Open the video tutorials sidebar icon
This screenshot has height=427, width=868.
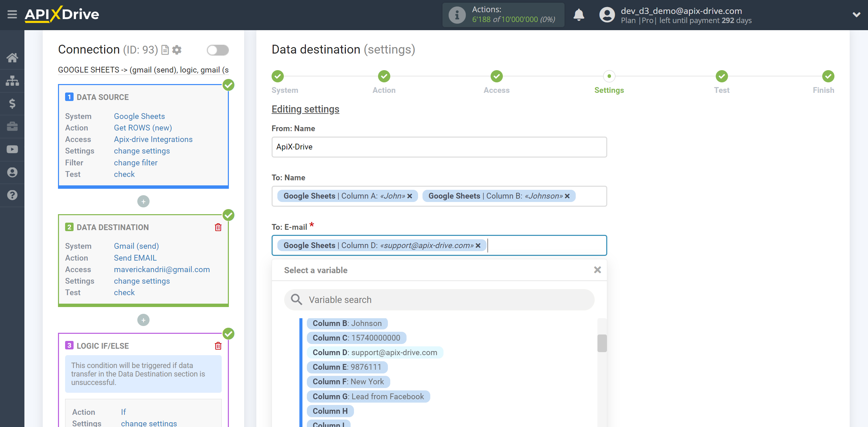[12, 149]
